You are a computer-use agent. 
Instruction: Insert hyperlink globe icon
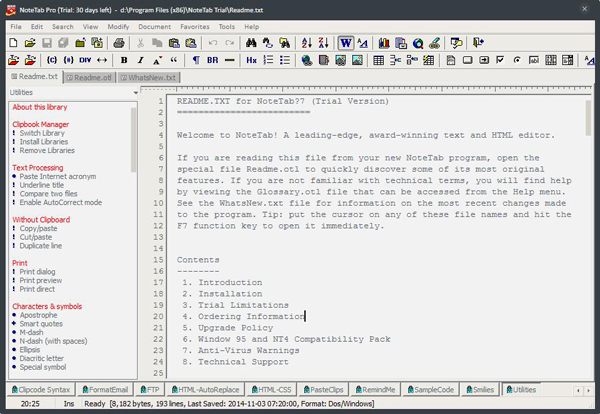pyautogui.click(x=307, y=60)
